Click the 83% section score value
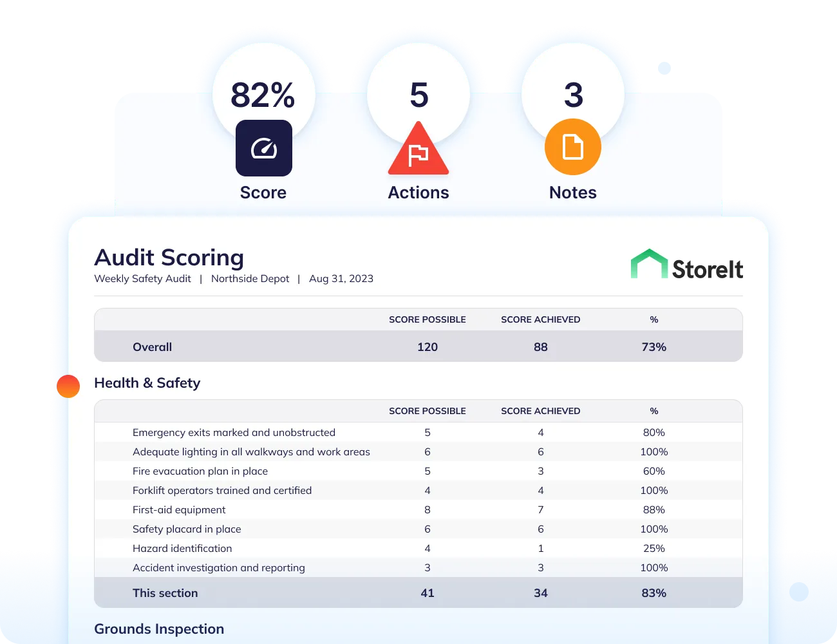Image resolution: width=837 pixels, height=644 pixels. pos(654,592)
